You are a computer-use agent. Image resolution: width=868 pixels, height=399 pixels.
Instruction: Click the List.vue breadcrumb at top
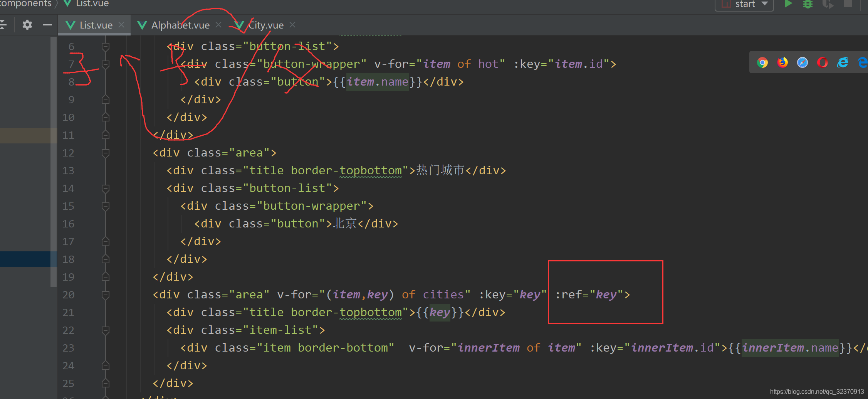pyautogui.click(x=87, y=3)
